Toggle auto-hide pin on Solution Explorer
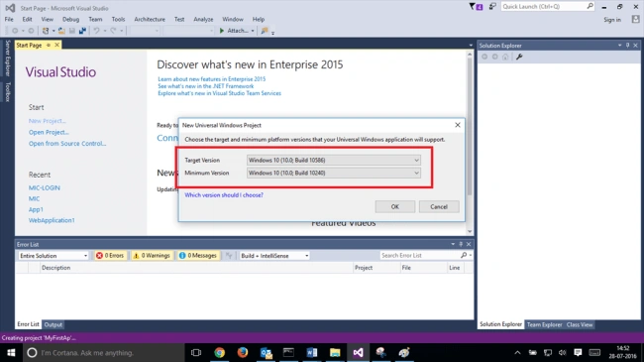644x362 pixels. pos(627,46)
